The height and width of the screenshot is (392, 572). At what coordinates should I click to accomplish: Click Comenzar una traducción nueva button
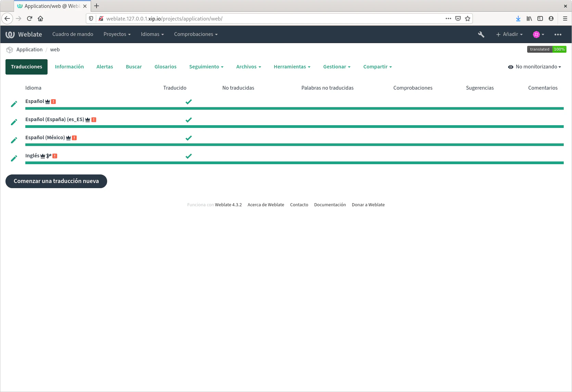56,181
